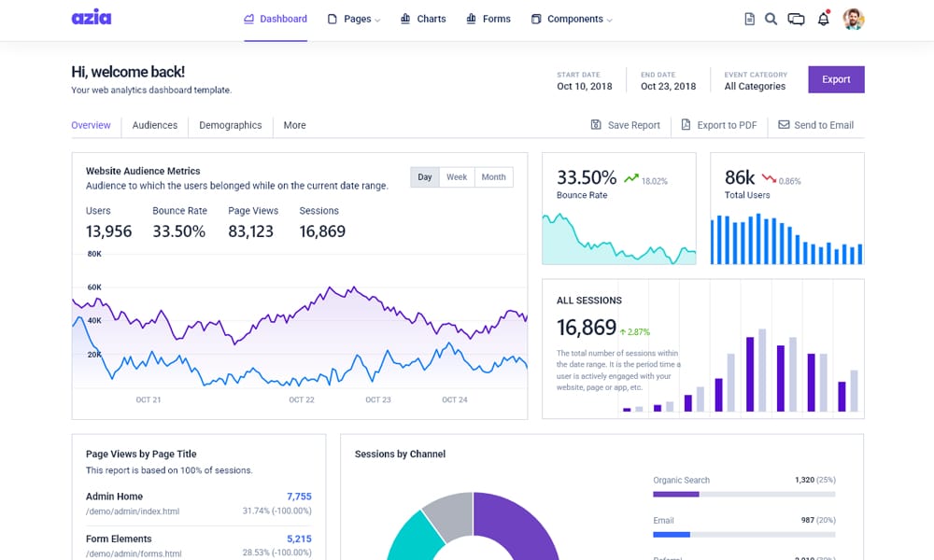Open the Forms nav item
The width and height of the screenshot is (934, 560).
[488, 19]
